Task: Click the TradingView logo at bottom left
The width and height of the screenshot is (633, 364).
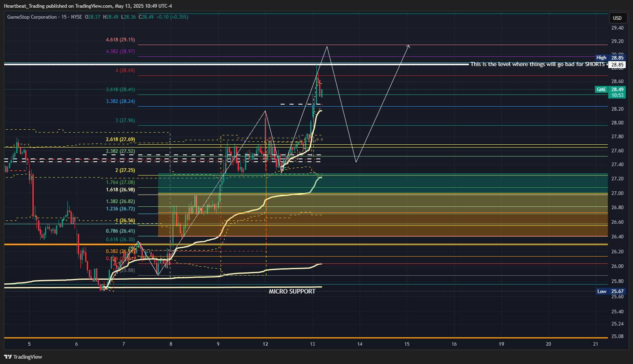Action: [23, 357]
